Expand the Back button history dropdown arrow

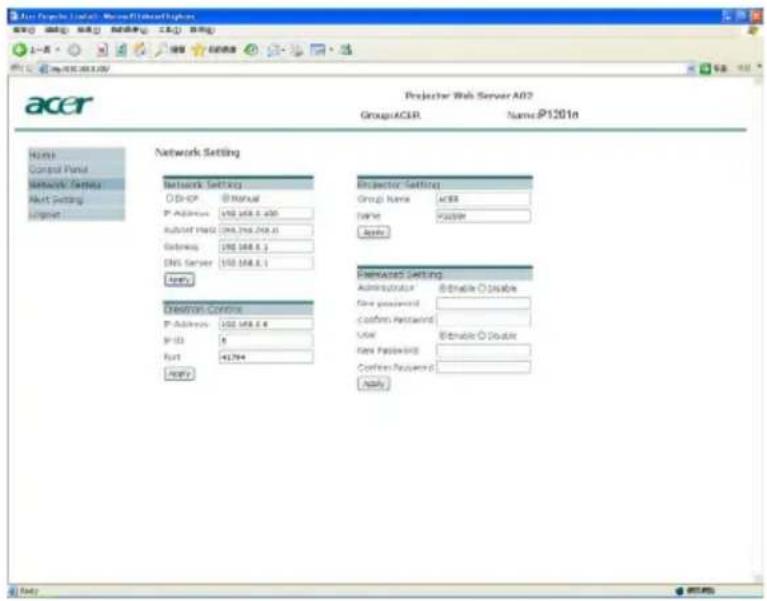tap(57, 50)
